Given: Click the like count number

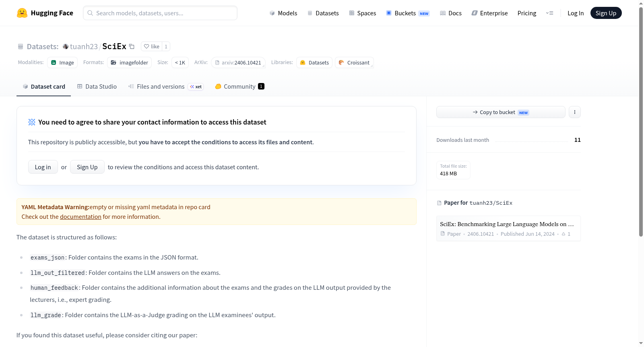Looking at the screenshot, I should pos(166,46).
